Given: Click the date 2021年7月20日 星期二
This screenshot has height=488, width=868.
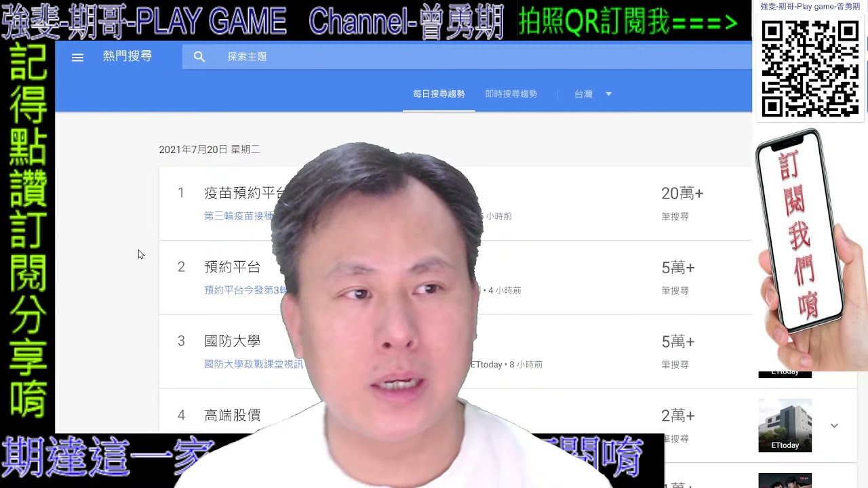Looking at the screenshot, I should pos(210,150).
